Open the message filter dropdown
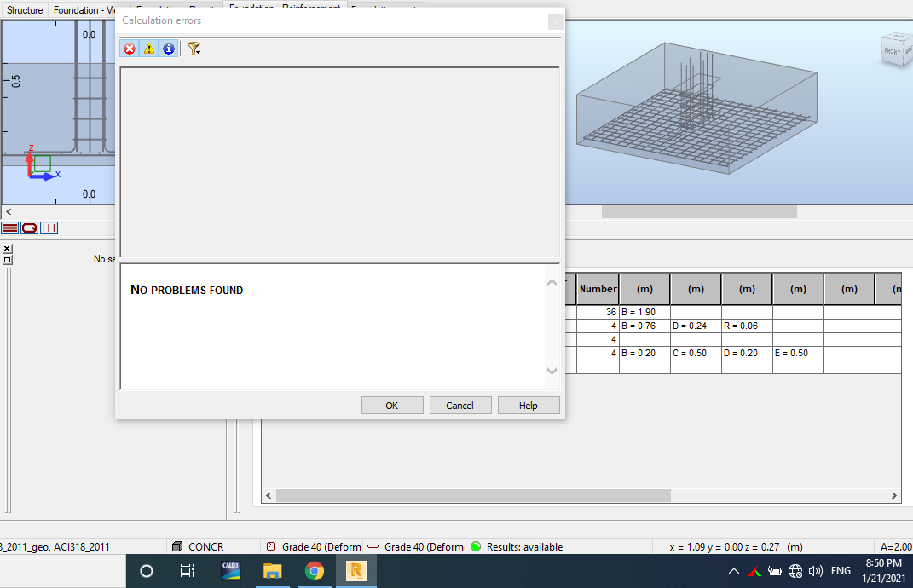 [194, 49]
